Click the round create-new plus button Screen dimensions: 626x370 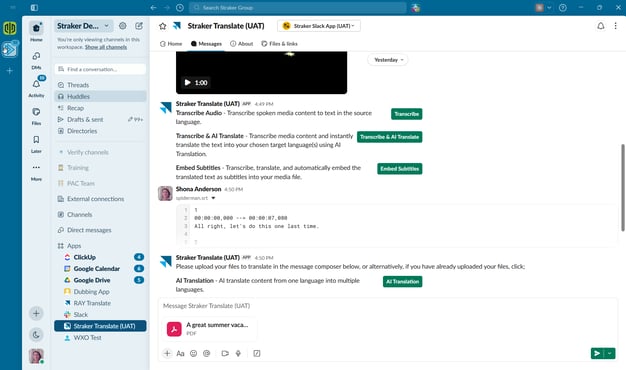tap(36, 313)
